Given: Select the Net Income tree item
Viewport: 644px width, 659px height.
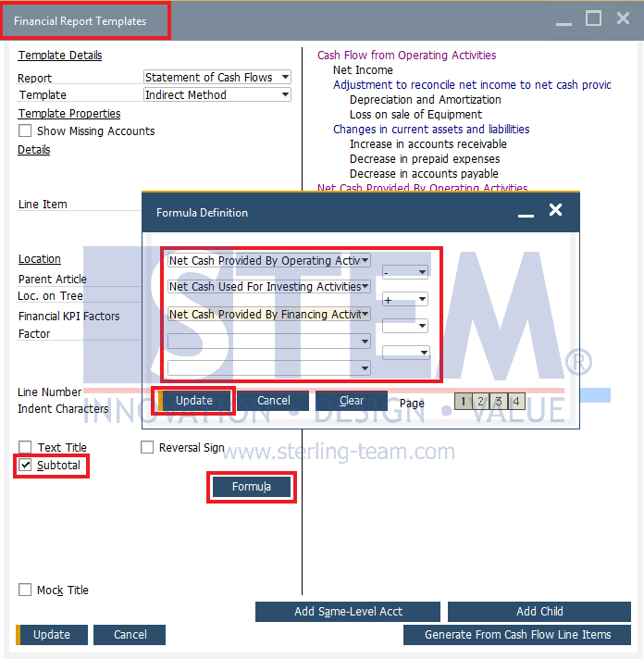Looking at the screenshot, I should click(x=363, y=69).
